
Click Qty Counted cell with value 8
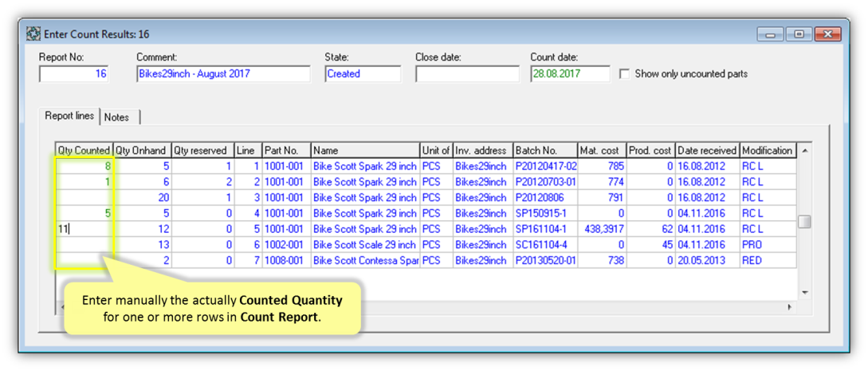point(84,166)
